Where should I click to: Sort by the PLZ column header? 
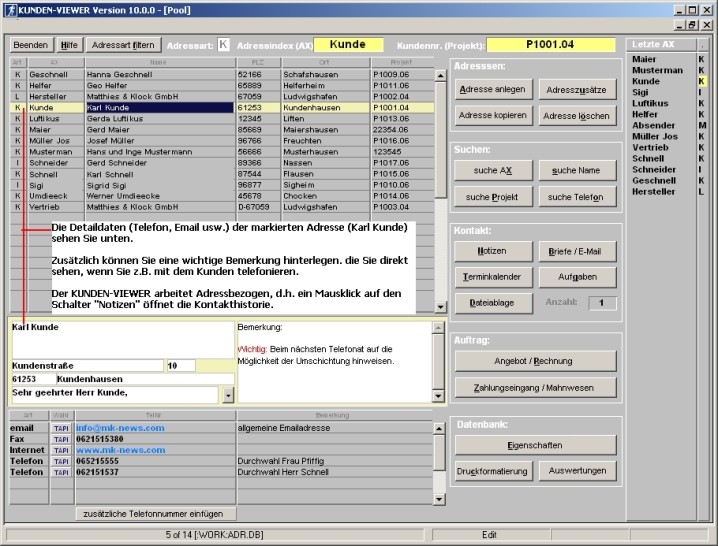coord(257,62)
